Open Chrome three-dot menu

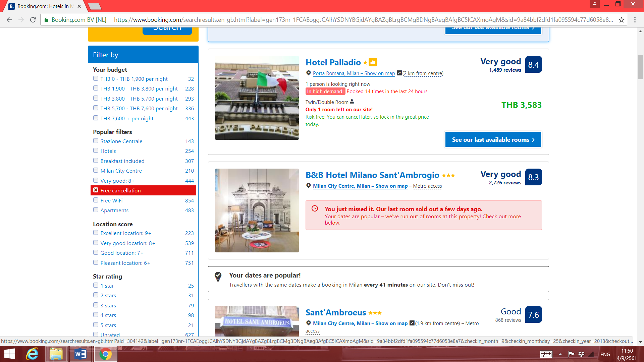click(635, 20)
